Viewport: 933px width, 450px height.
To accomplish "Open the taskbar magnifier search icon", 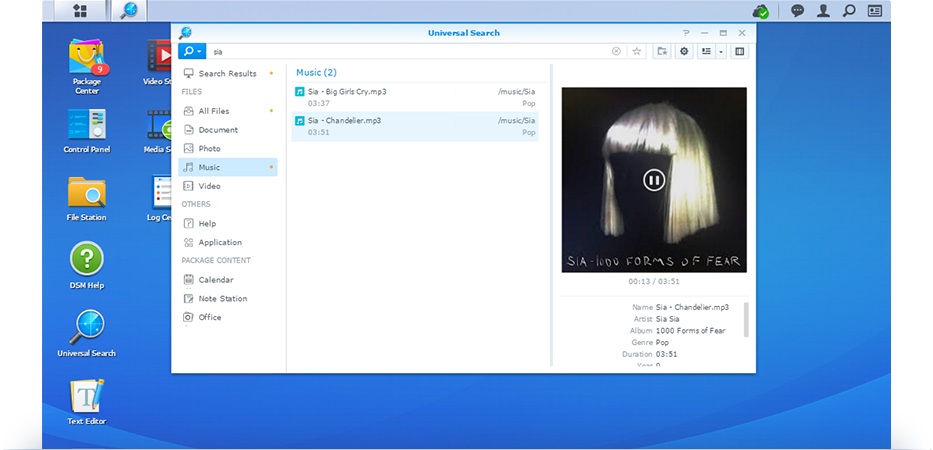I will pos(849,11).
